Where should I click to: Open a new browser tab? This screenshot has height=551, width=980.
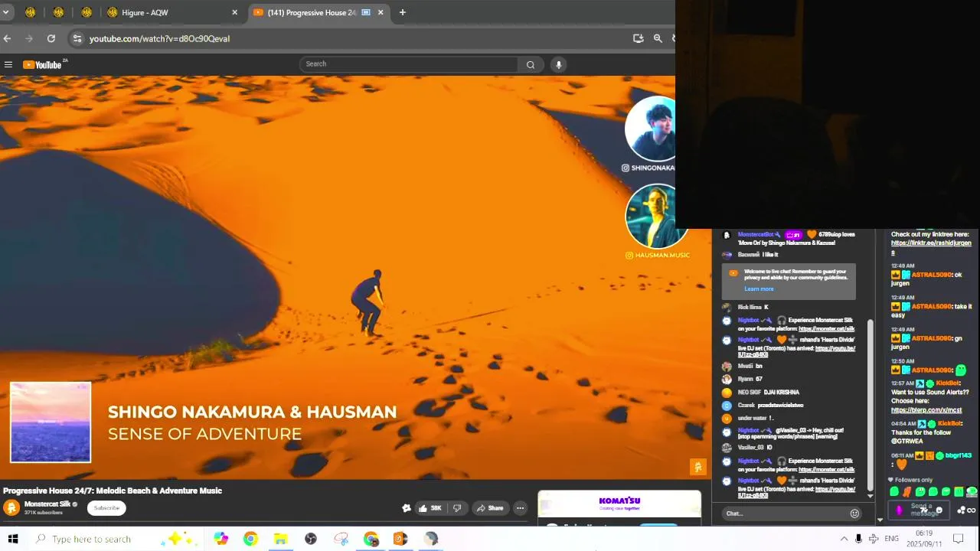pyautogui.click(x=403, y=12)
